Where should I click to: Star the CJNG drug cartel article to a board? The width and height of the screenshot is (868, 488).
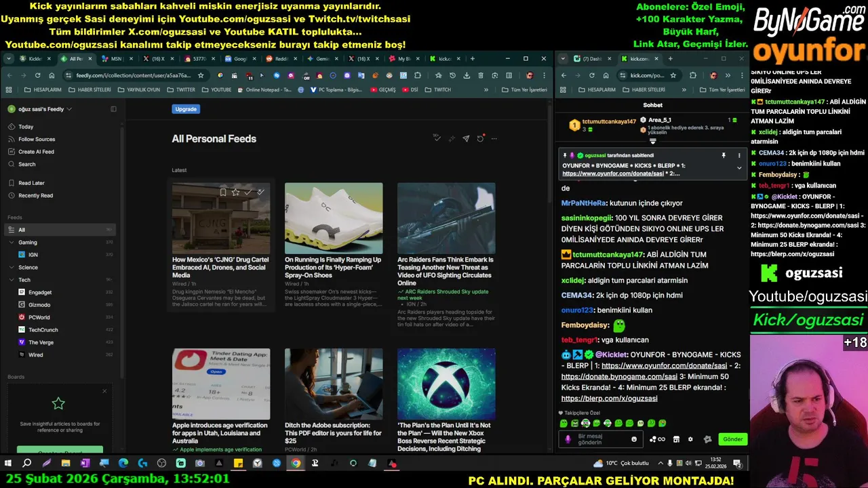[x=235, y=192]
